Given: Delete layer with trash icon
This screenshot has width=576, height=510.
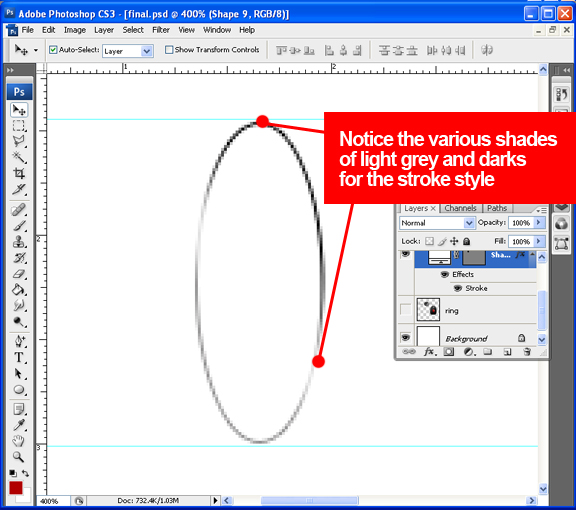Looking at the screenshot, I should pyautogui.click(x=527, y=352).
